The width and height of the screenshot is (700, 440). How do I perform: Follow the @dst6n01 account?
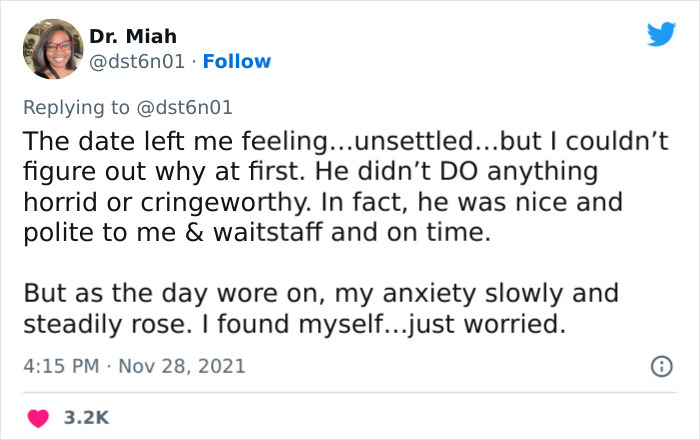coord(237,61)
